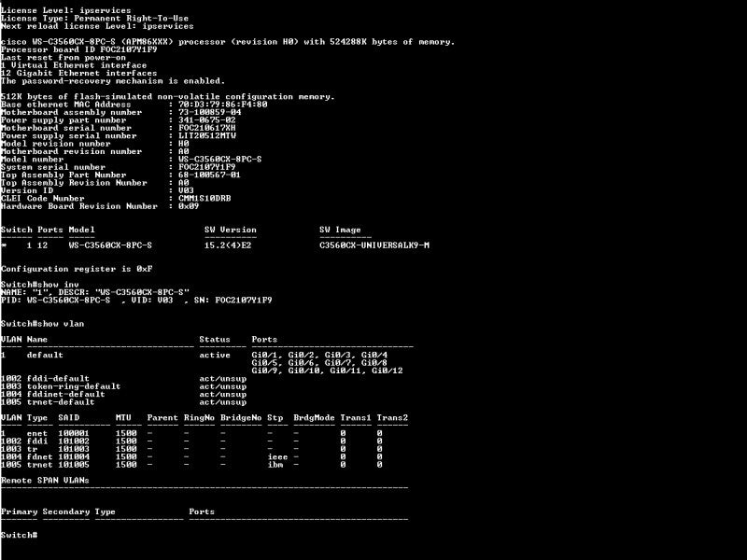This screenshot has width=747, height=560.
Task: Click the "License Level: ipservices" line
Action: pyautogui.click(x=65, y=10)
